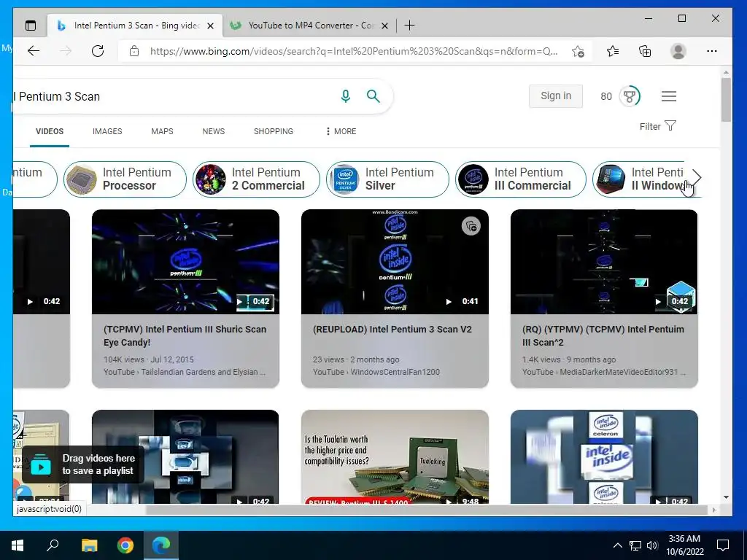Screen dimensions: 747x560
Task: Switch to the VIDEOS tab
Action: [x=50, y=131]
